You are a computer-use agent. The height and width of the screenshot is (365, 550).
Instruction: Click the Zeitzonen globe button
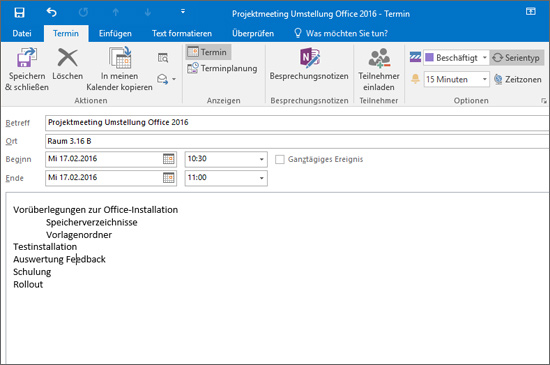[x=517, y=79]
